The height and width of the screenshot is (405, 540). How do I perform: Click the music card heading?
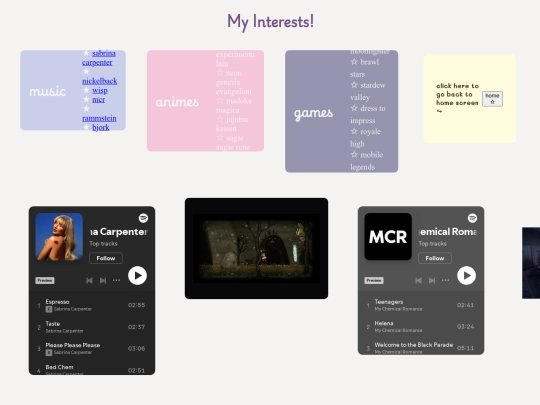47,92
